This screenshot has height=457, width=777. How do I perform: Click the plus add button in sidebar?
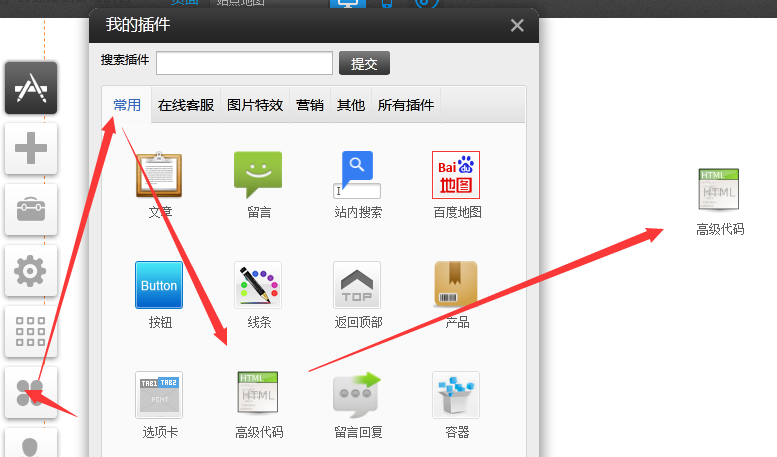coord(31,150)
